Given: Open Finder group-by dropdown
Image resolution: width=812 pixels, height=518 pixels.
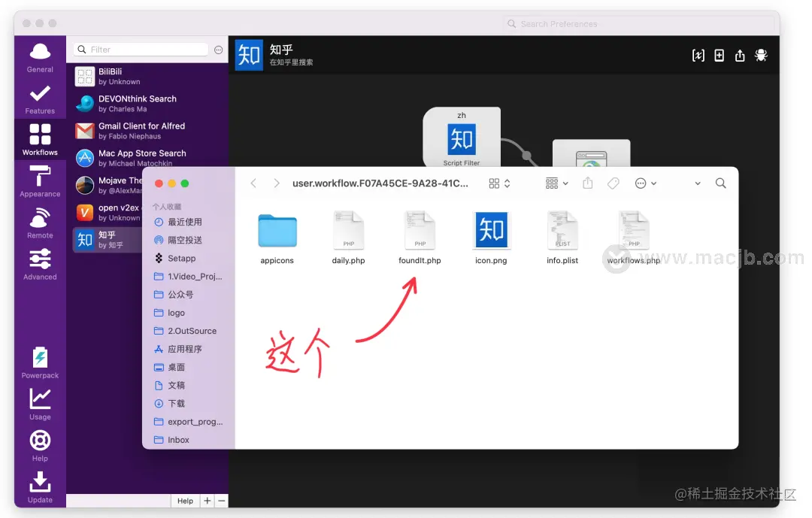Looking at the screenshot, I should [556, 183].
